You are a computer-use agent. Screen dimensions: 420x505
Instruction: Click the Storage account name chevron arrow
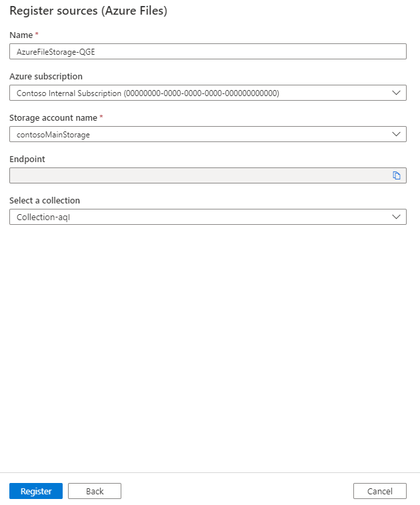[x=397, y=134]
